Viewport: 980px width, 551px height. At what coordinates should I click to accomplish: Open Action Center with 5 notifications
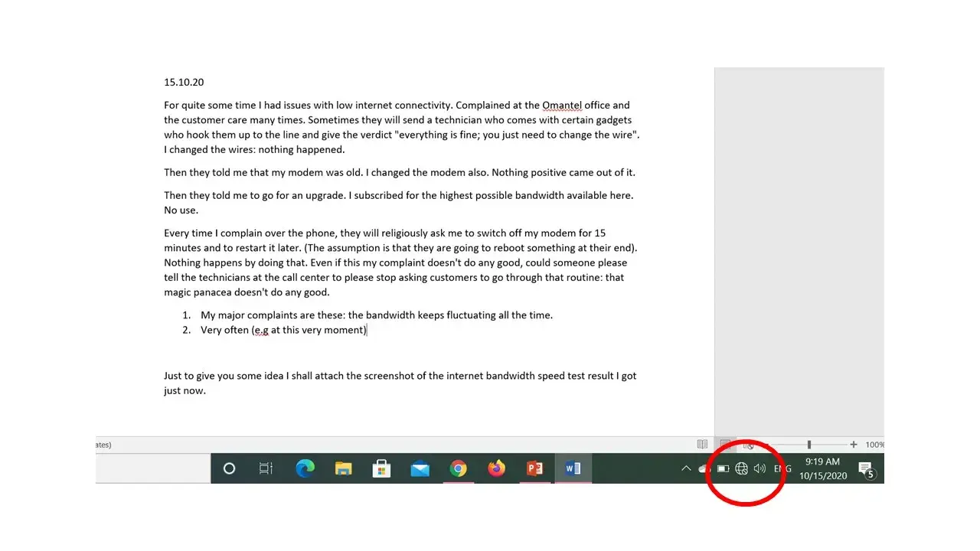tap(866, 469)
